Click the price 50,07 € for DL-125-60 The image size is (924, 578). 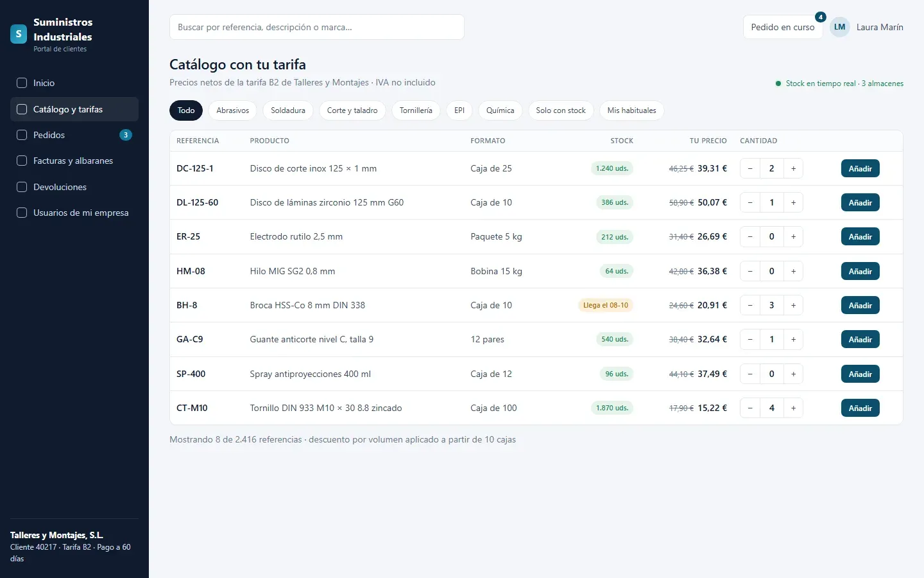[712, 203]
